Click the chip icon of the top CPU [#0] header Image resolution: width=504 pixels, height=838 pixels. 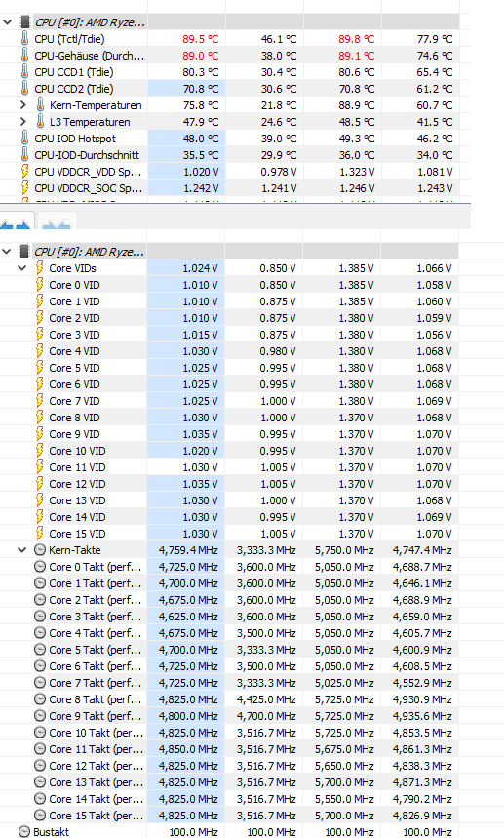point(24,21)
